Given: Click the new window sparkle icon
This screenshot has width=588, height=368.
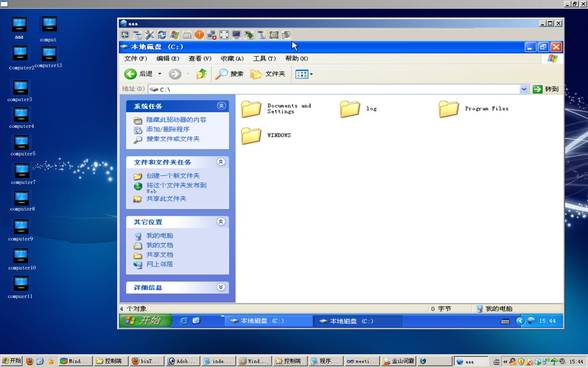Looking at the screenshot, I should tap(261, 35).
